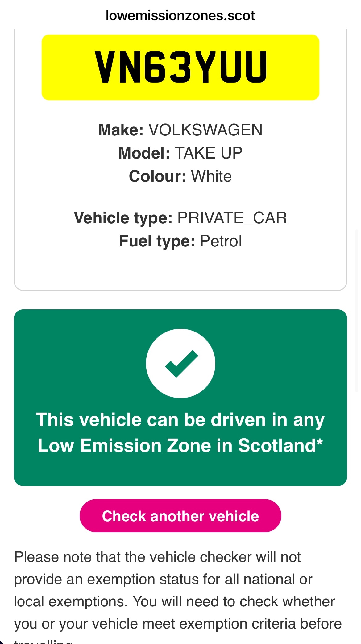The width and height of the screenshot is (361, 644).
Task: Click the green checkmark icon
Action: click(181, 364)
